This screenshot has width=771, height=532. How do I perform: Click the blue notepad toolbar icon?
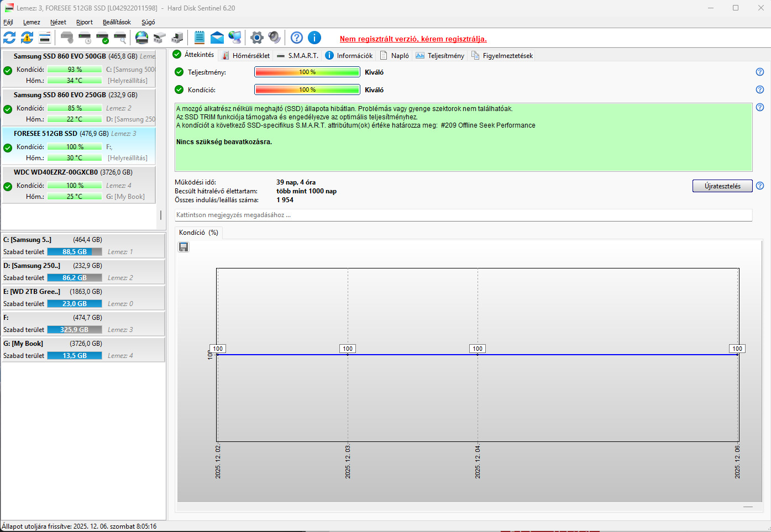click(200, 38)
